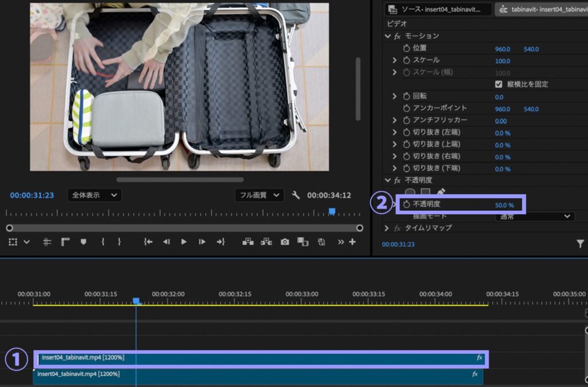588x387 pixels.
Task: Toggle animation stopwatch for 位置
Action: point(407,49)
